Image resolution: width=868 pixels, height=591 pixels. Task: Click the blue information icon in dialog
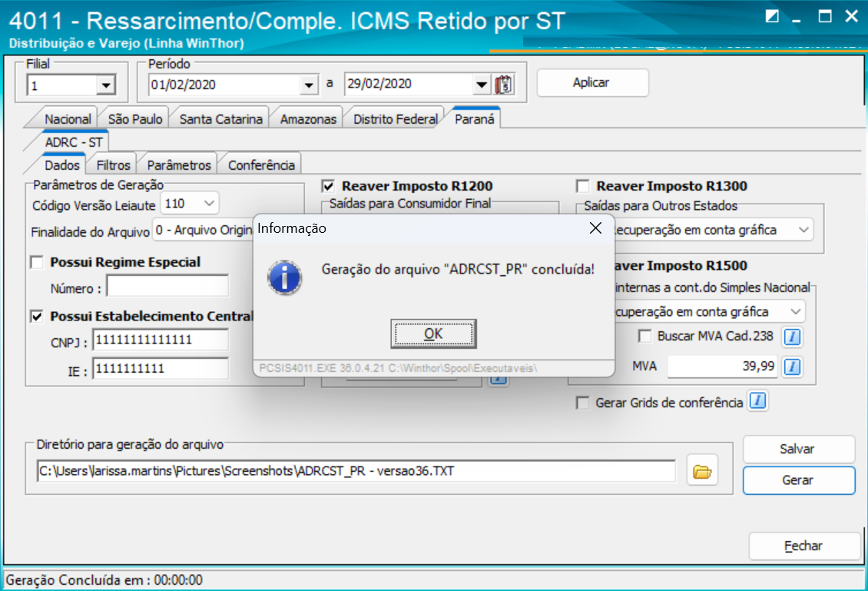coord(284,277)
